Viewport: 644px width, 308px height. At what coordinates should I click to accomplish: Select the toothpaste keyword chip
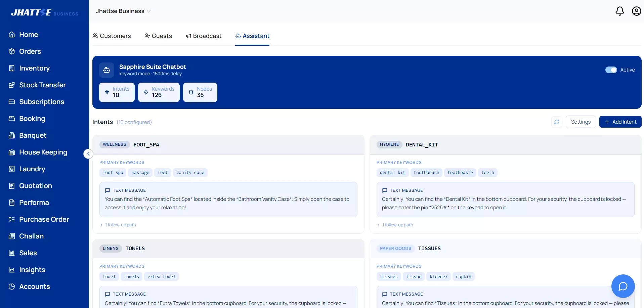pyautogui.click(x=460, y=173)
